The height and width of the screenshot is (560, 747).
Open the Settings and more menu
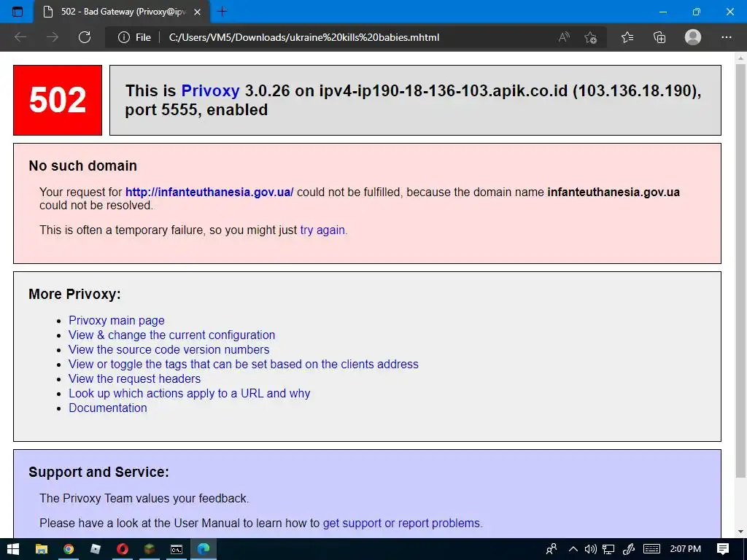[x=726, y=37]
